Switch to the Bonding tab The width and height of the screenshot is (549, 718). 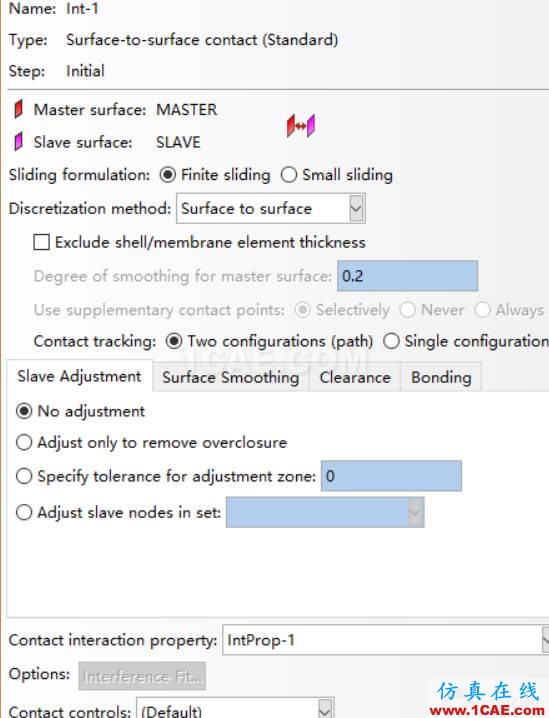coord(441,377)
